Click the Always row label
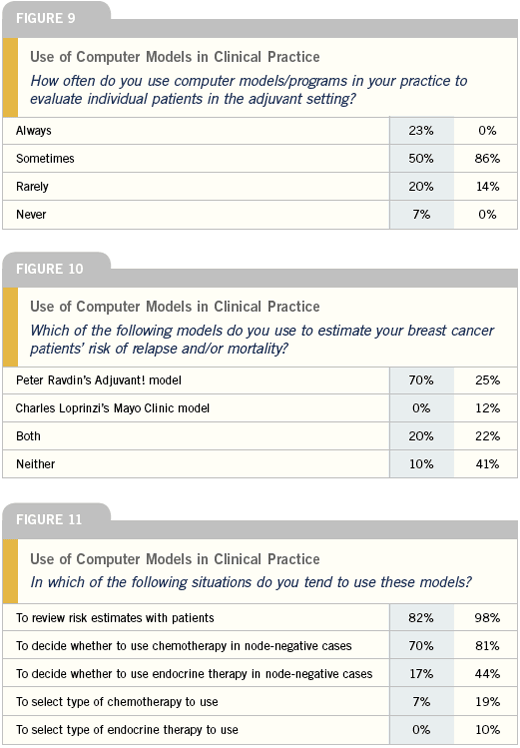520x748 pixels. click(x=33, y=131)
